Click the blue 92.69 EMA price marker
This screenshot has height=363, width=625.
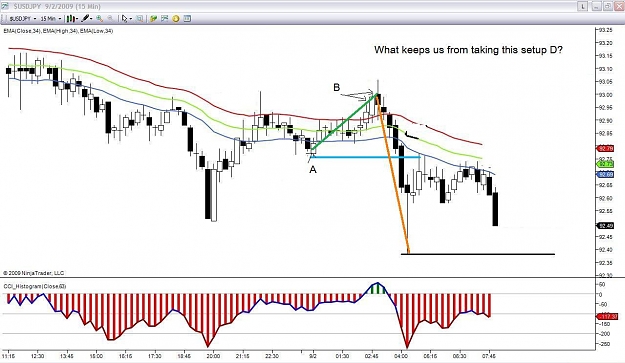pyautogui.click(x=605, y=175)
